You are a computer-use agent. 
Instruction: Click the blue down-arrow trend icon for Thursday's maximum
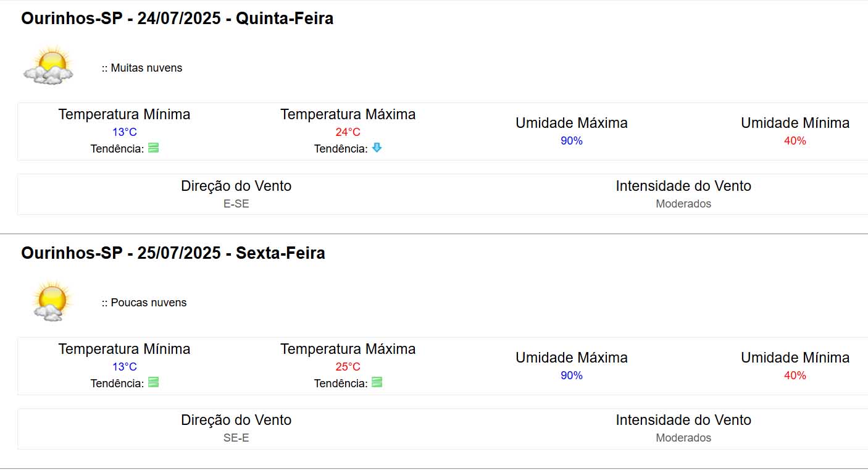[x=377, y=148]
